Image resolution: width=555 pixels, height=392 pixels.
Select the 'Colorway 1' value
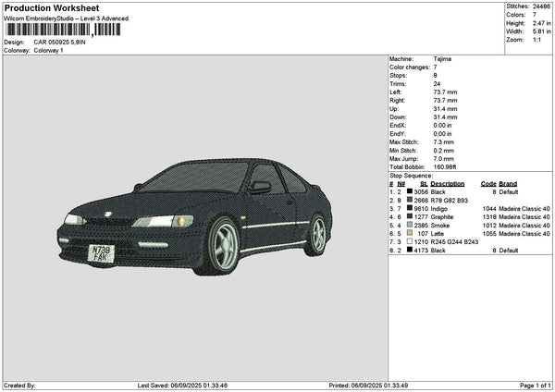click(x=48, y=51)
